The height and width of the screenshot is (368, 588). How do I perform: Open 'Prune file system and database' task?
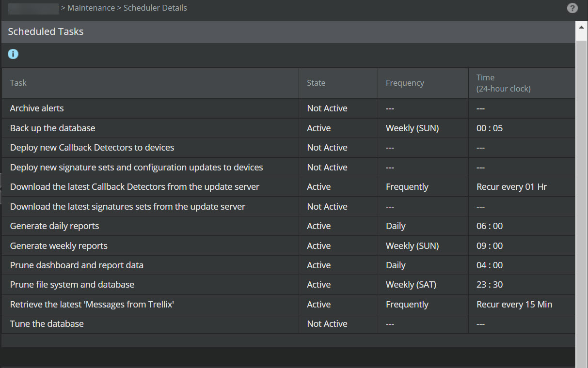[x=72, y=285]
